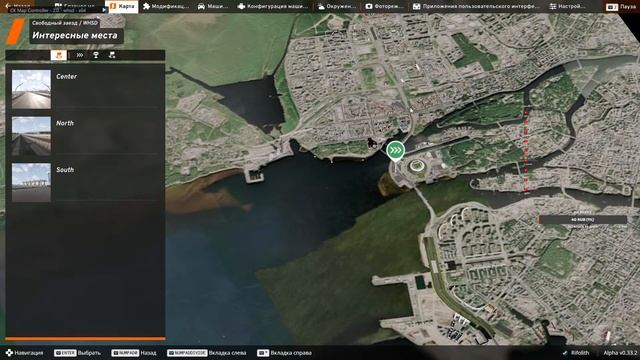
Task: Open the Машины tab with car icon
Action: [x=213, y=6]
